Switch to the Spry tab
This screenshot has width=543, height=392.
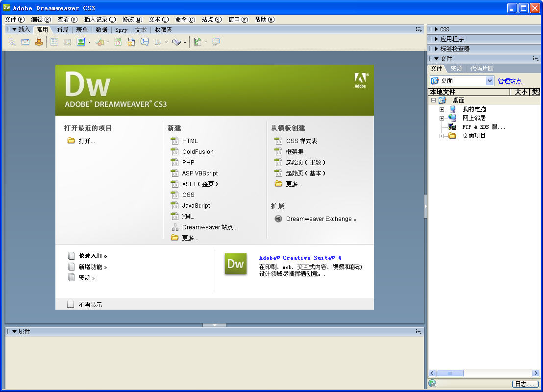(121, 29)
